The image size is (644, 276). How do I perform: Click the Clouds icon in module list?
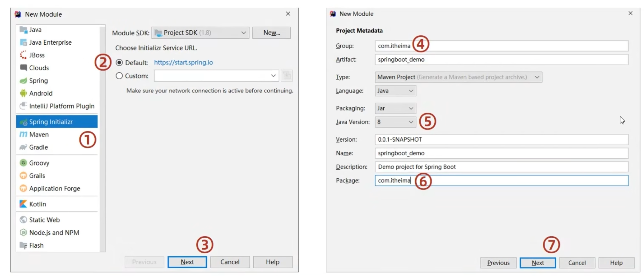(x=23, y=68)
